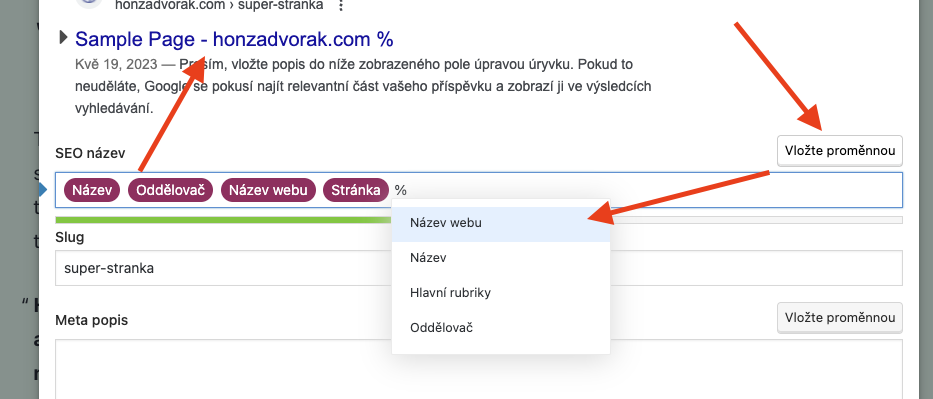Click the green SEO title length progress bar
933x399 pixels.
(x=223, y=219)
